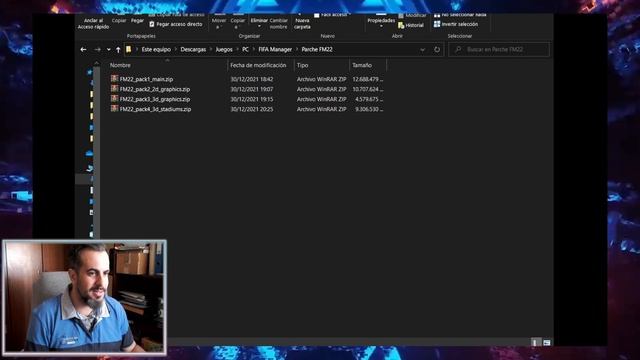This screenshot has height=360, width=640.
Task: Go back with the left arrow
Action: tap(83, 49)
